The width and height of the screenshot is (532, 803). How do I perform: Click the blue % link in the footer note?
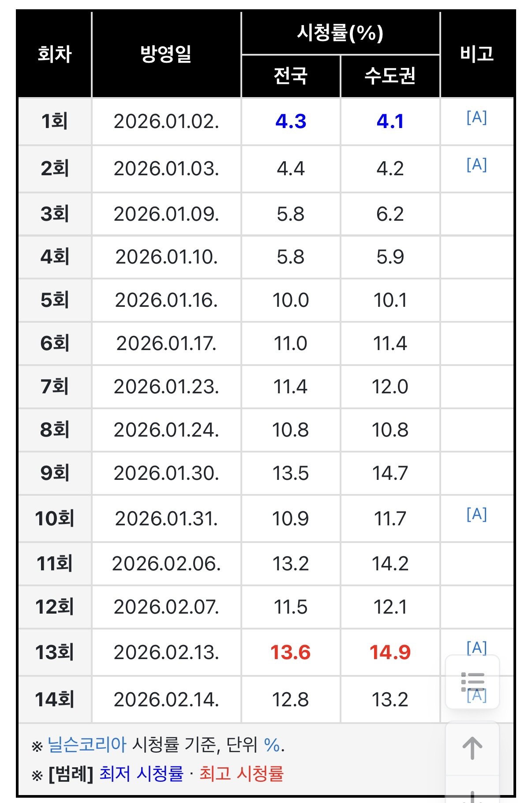pos(272,745)
